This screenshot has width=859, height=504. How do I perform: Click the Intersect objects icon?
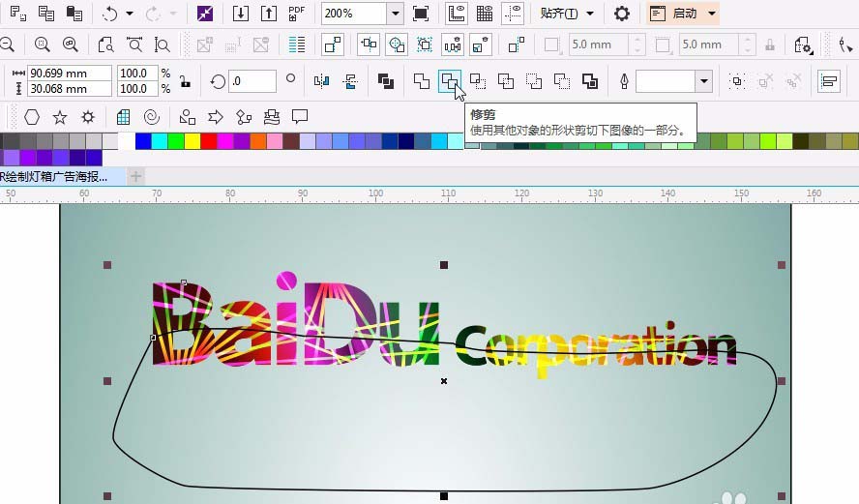(x=478, y=81)
